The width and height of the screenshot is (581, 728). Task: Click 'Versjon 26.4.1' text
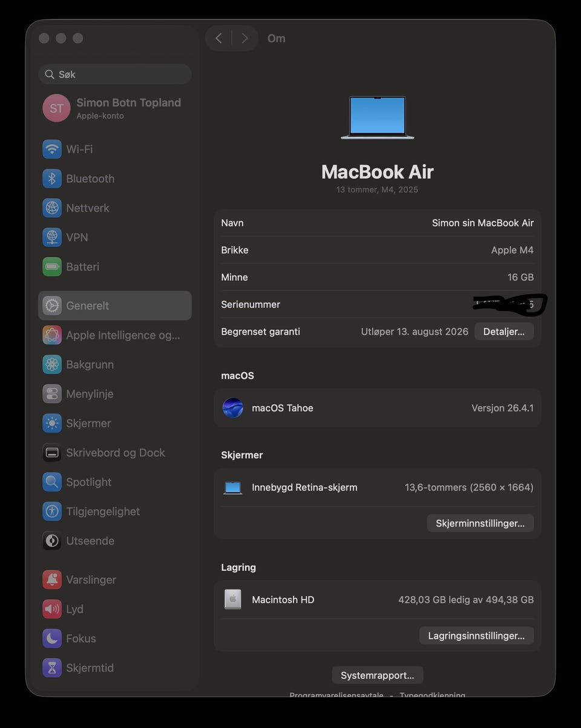tap(503, 408)
